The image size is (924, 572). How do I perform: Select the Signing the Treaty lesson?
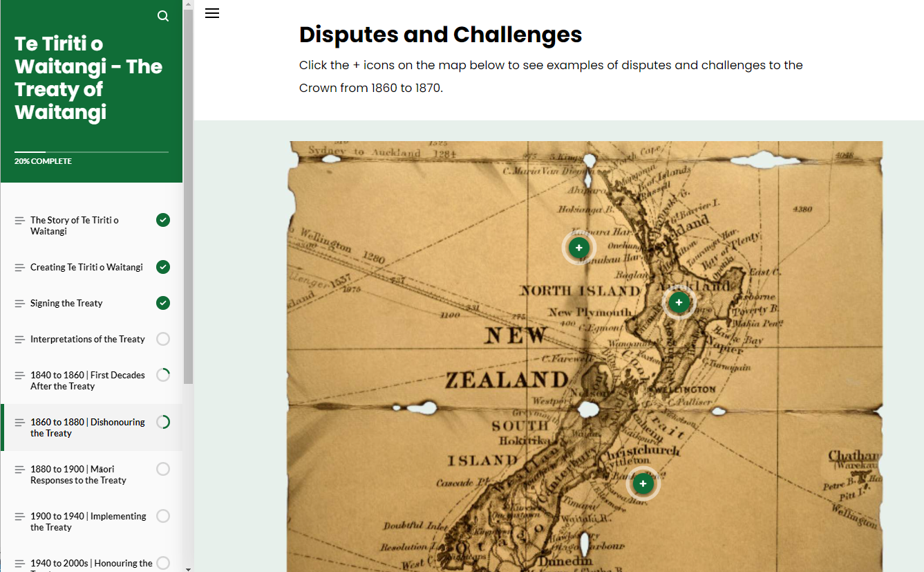coord(91,303)
